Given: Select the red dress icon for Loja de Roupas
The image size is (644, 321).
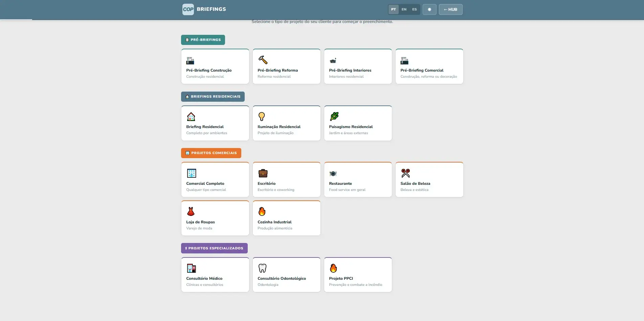Looking at the screenshot, I should (191, 212).
